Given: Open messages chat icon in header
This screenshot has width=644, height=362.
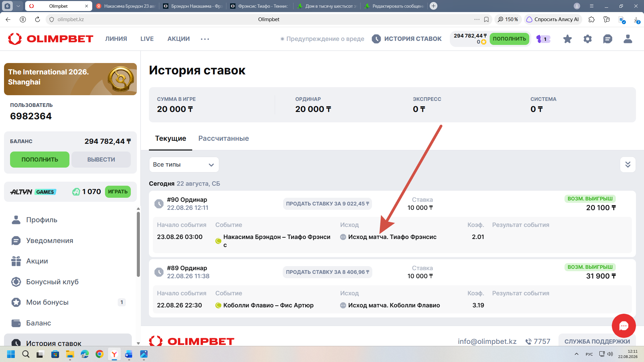Looking at the screenshot, I should pyautogui.click(x=607, y=39).
